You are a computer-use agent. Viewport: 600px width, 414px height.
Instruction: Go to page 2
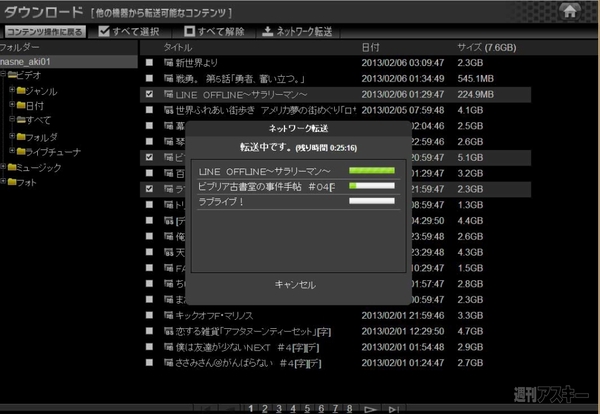click(x=265, y=408)
